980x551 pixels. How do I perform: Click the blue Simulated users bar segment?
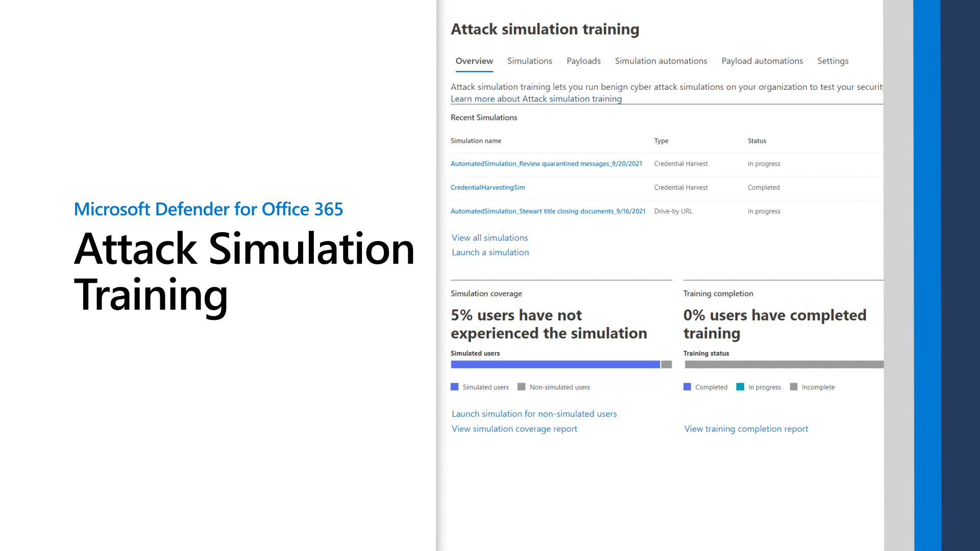coord(555,364)
